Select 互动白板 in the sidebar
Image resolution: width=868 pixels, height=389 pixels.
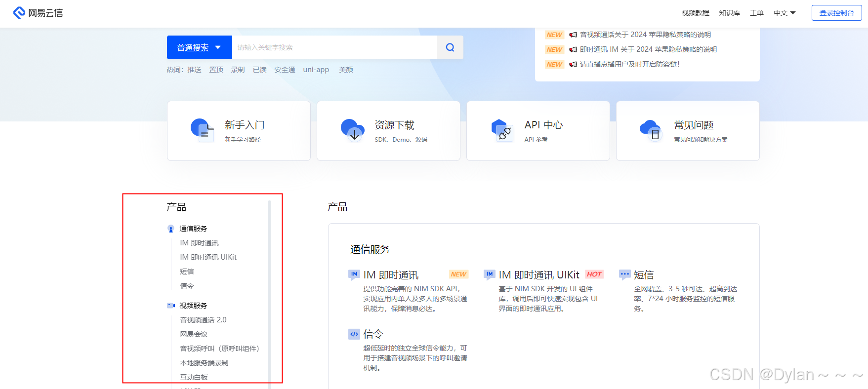click(194, 377)
